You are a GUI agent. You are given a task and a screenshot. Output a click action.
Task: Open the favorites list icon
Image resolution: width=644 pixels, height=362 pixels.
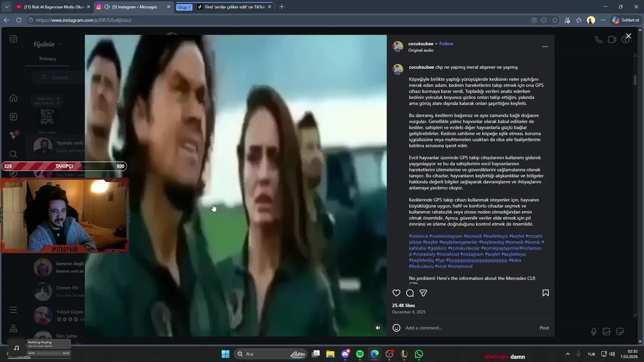(x=579, y=20)
